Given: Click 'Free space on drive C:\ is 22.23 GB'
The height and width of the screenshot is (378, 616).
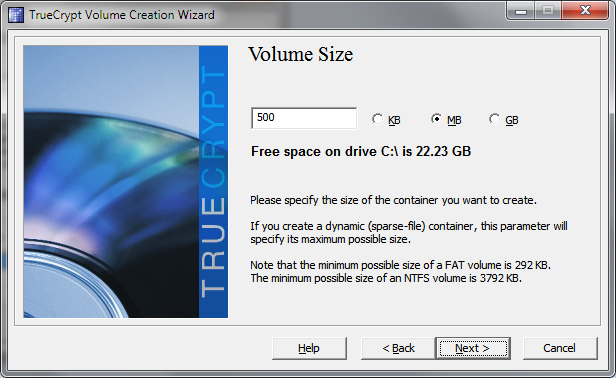Looking at the screenshot, I should tap(361, 151).
